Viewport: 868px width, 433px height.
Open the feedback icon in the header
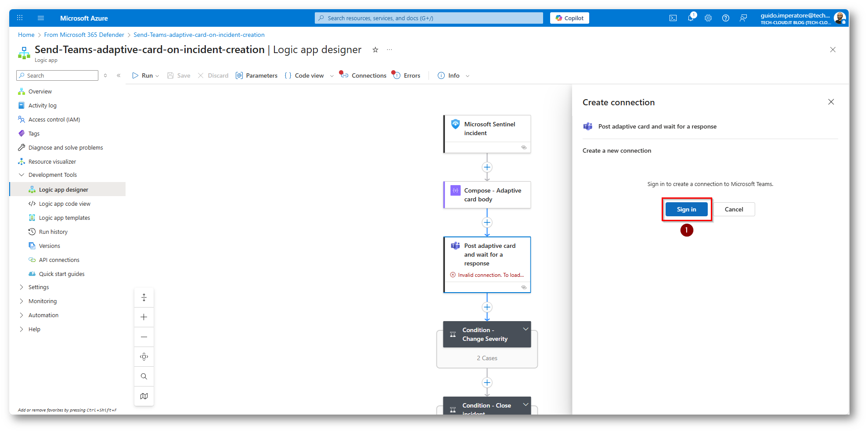click(743, 18)
